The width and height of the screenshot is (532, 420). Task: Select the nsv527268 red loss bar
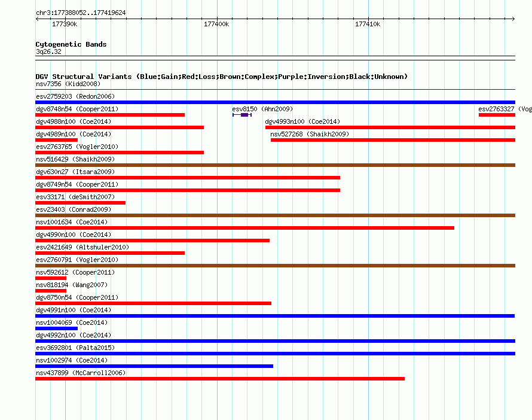393,140
